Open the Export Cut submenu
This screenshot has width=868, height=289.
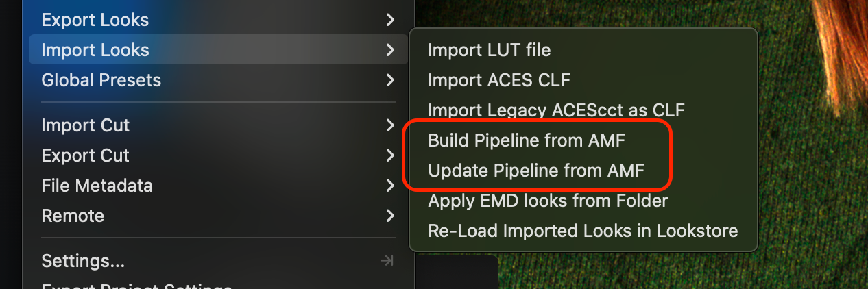coord(85,155)
